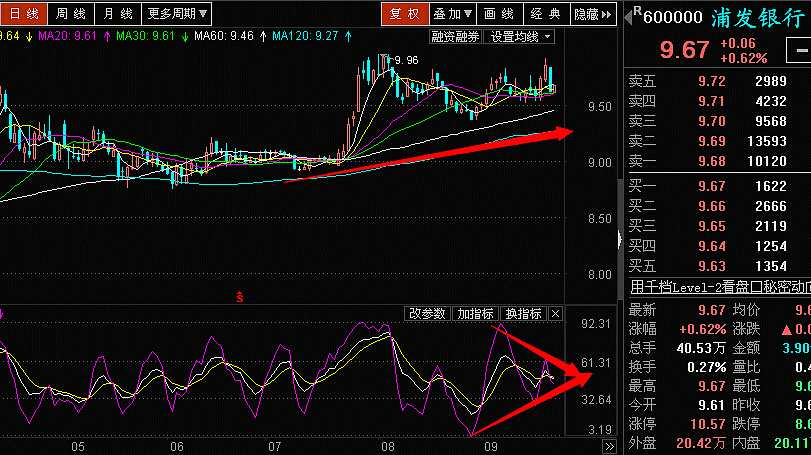The height and width of the screenshot is (455, 811).
Task: Switch to the 月线 monthly chart tab
Action: 118,13
